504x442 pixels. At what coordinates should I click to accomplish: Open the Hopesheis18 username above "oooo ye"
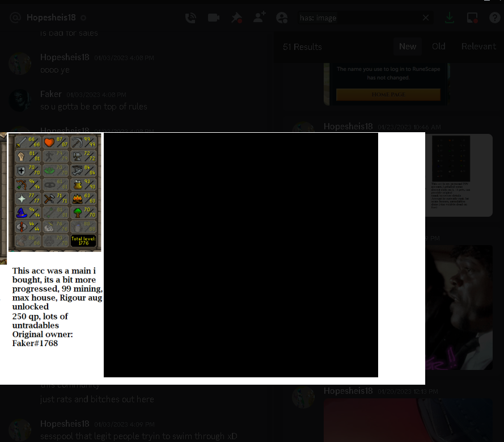[x=65, y=57]
